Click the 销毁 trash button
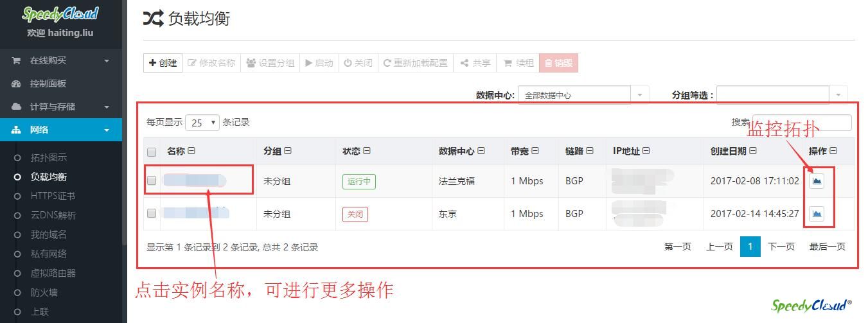This screenshot has width=868, height=323. [x=558, y=63]
